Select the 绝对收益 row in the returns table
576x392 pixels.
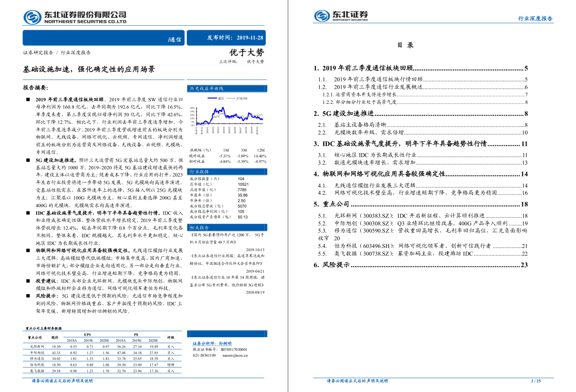(x=227, y=156)
